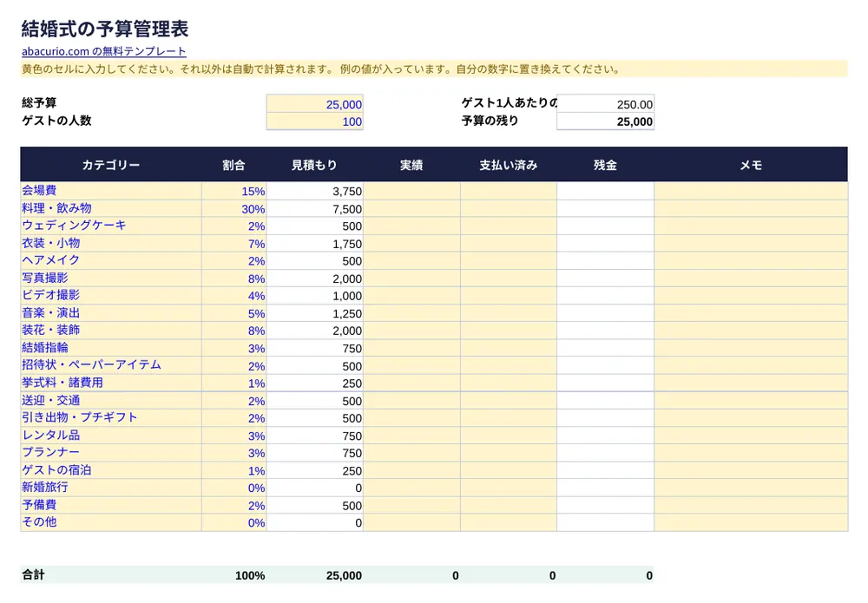This screenshot has height=603, width=868.
Task: Click the 支払い済み column header
Action: (x=508, y=165)
